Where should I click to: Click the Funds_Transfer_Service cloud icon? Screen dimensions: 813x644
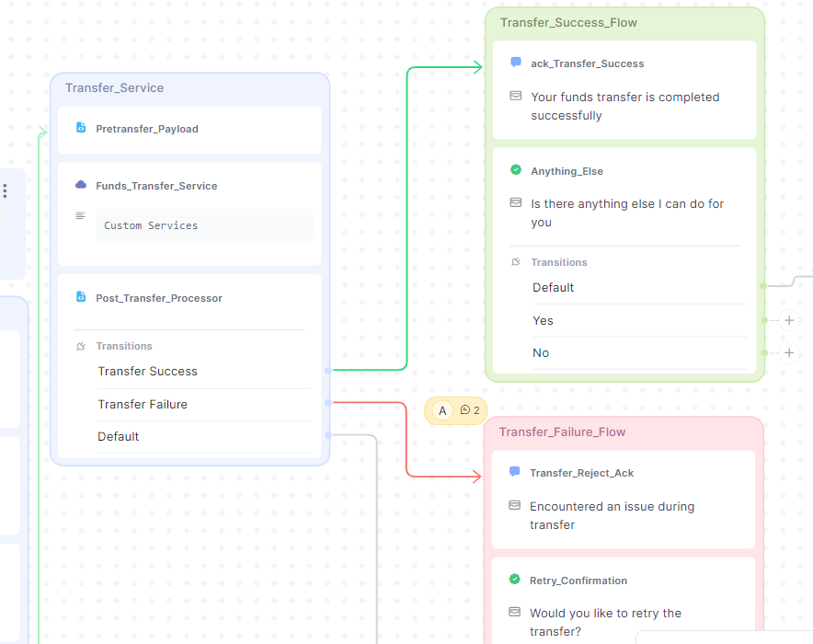81,186
